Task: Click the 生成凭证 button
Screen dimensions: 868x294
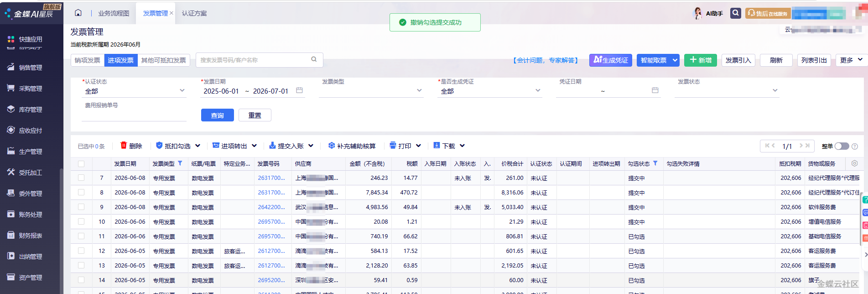Action: (611, 60)
